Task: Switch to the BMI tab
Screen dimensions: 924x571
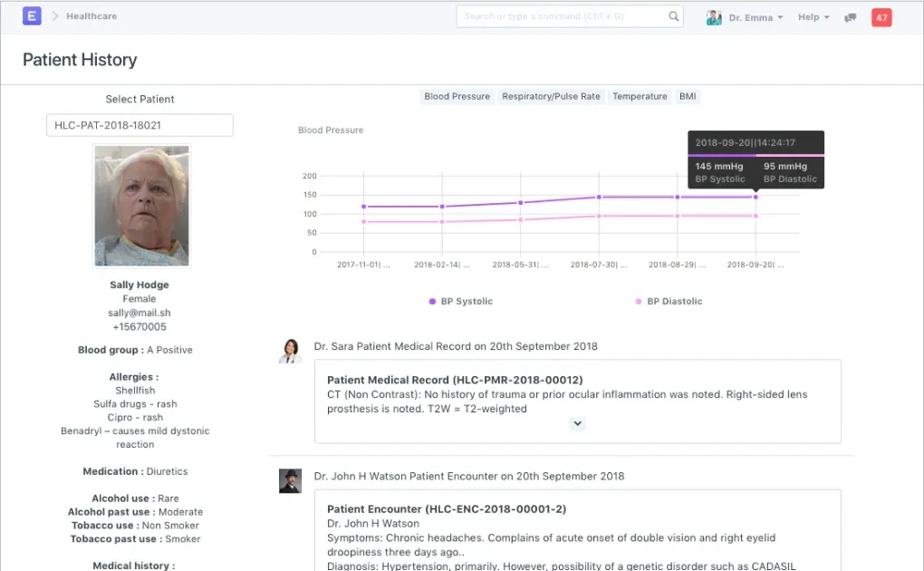Action: point(687,96)
